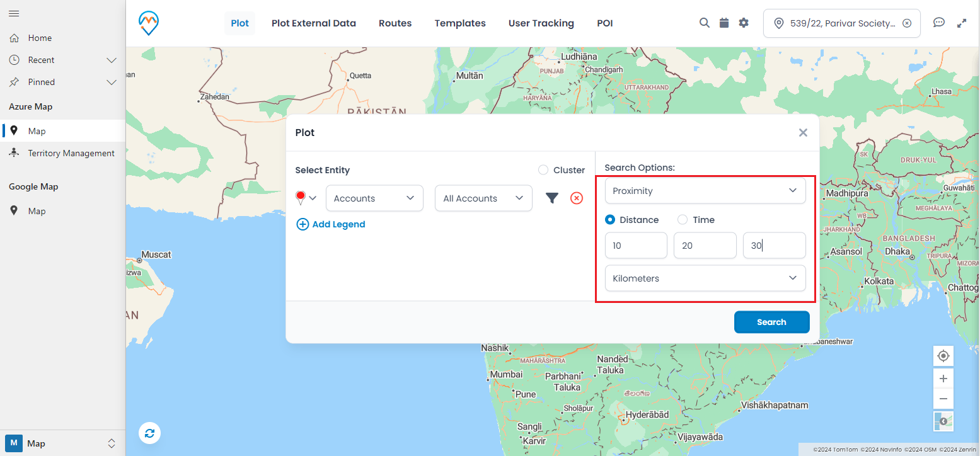980x456 pixels.
Task: Click the calendar icon in header
Action: click(x=724, y=23)
